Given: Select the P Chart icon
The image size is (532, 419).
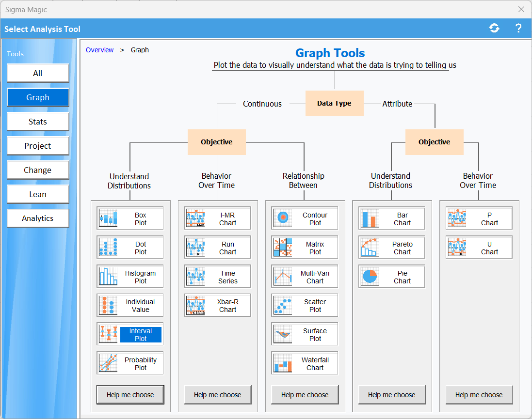Looking at the screenshot, I should [457, 218].
